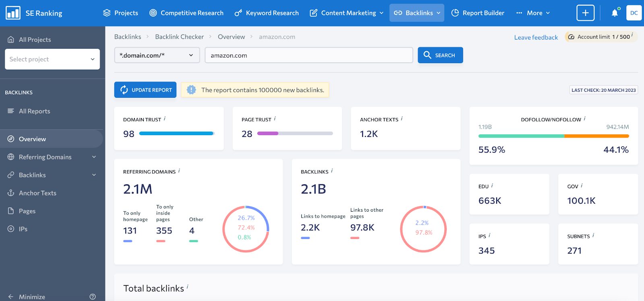Click the account limit gauge icon
The width and height of the screenshot is (644, 301).
coord(571,37)
